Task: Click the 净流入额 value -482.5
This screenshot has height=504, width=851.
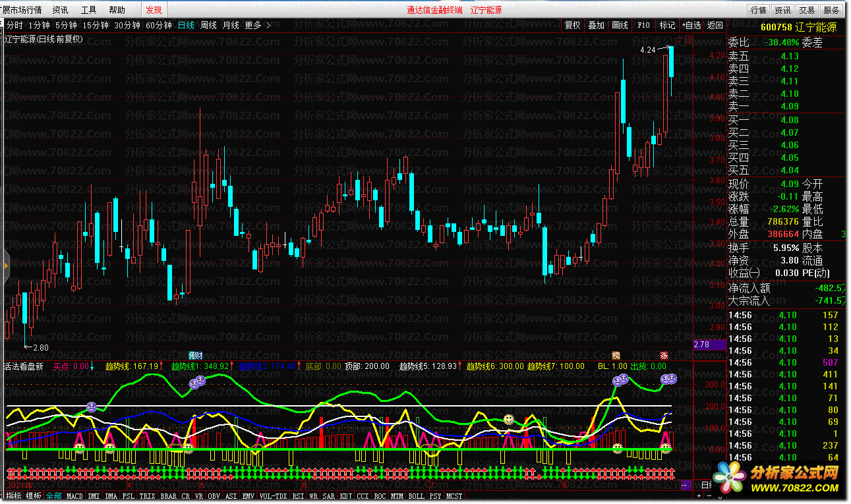Action: pyautogui.click(x=829, y=288)
